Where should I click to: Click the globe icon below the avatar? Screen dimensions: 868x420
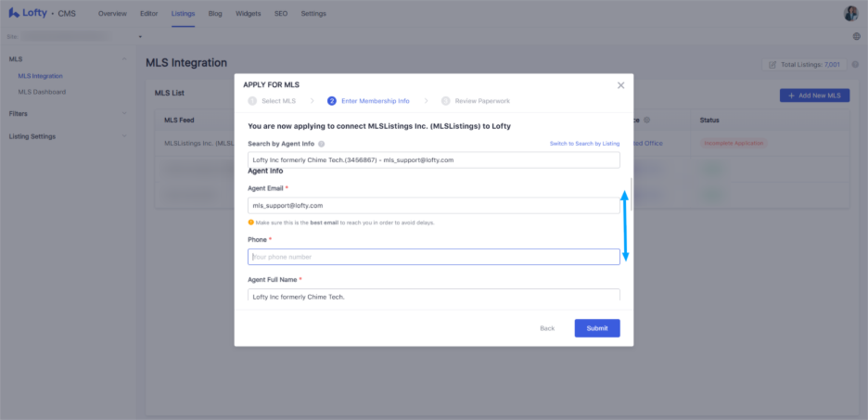point(856,36)
